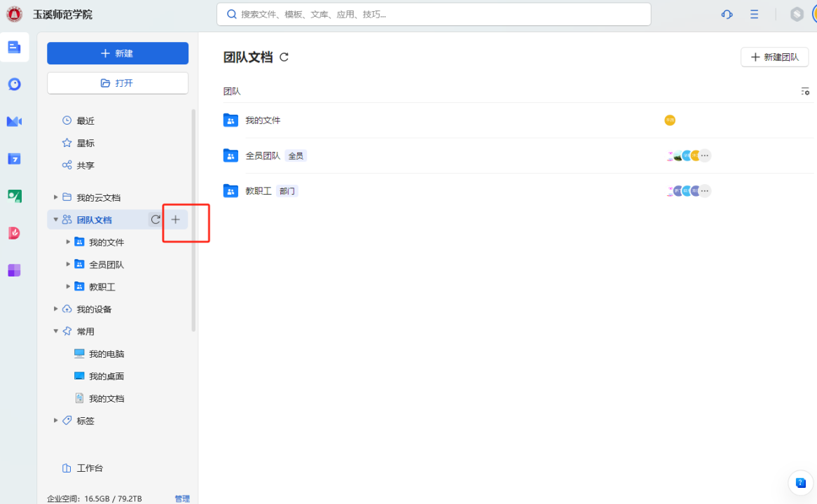Open the 星标 starred item
This screenshot has height=504, width=817.
[85, 143]
